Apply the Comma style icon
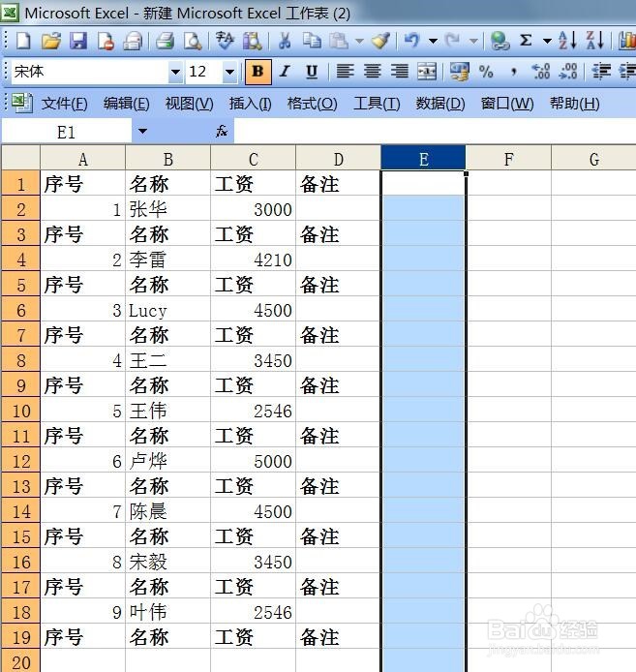This screenshot has width=636, height=672. pos(513,72)
